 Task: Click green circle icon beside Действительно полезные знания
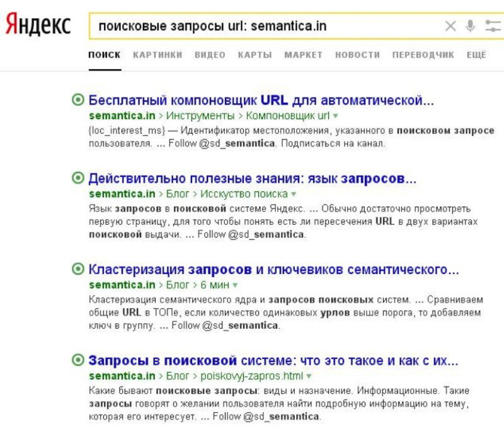coord(77,178)
